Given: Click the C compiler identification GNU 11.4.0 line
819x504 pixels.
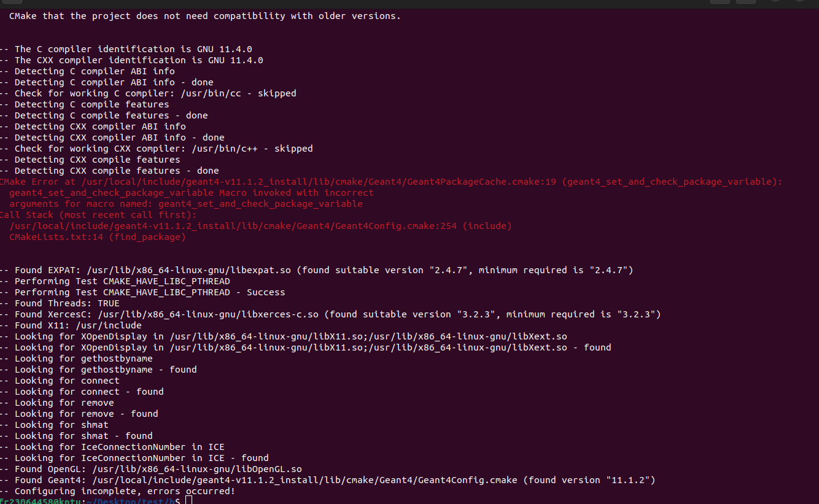Looking at the screenshot, I should 132,49.
